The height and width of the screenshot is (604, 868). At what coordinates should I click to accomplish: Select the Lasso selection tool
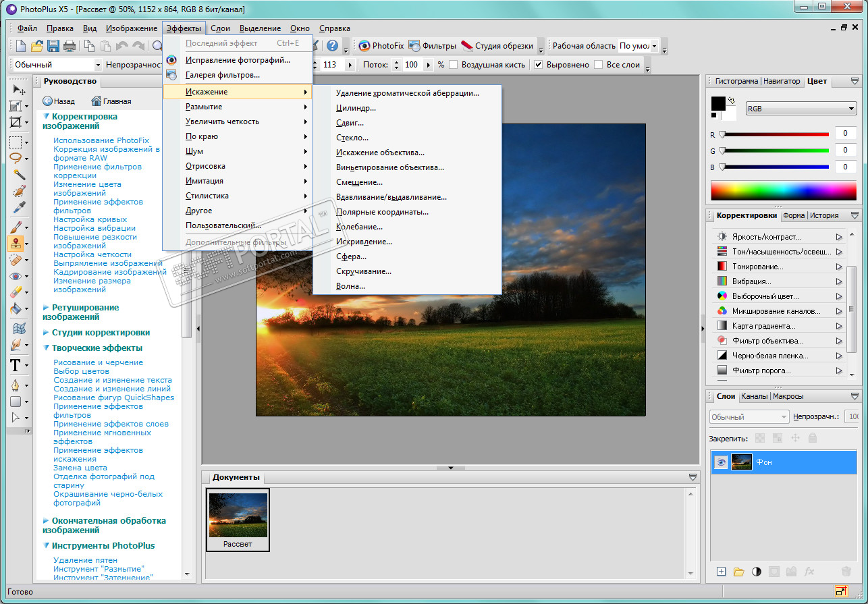point(16,158)
